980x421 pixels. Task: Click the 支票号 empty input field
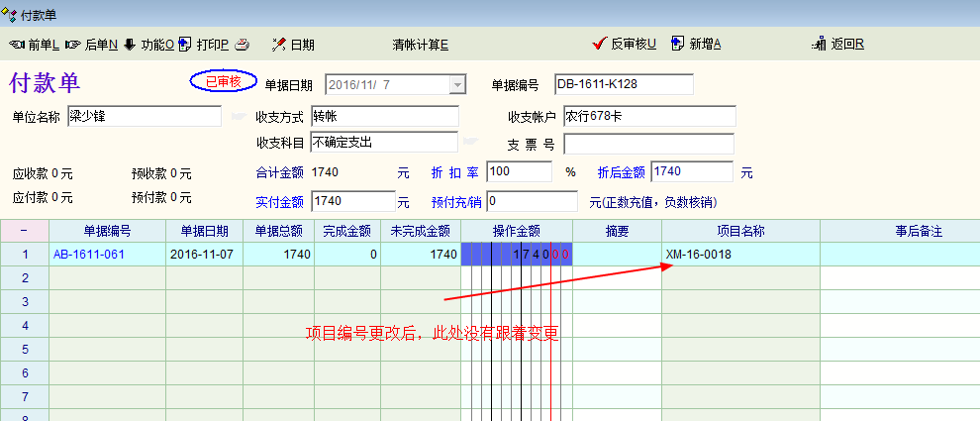(649, 145)
